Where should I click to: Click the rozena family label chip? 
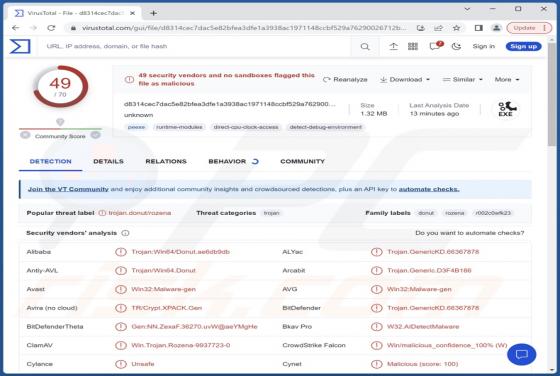[455, 213]
